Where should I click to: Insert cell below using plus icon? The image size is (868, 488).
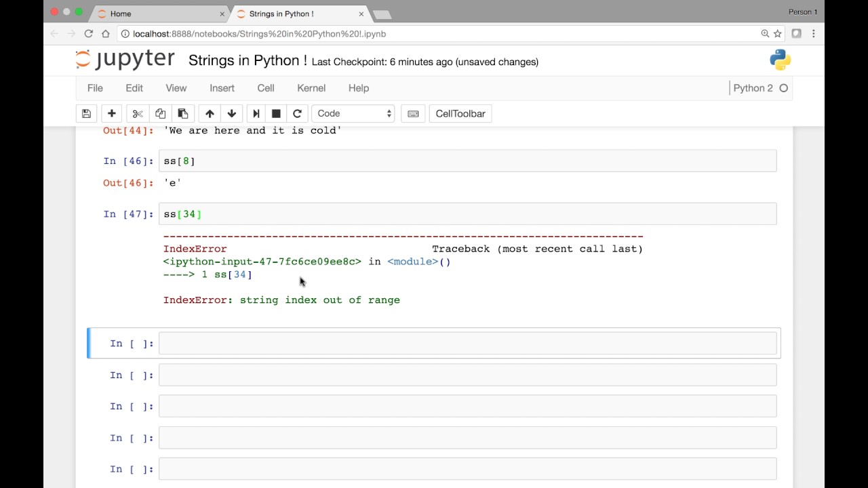click(x=112, y=114)
